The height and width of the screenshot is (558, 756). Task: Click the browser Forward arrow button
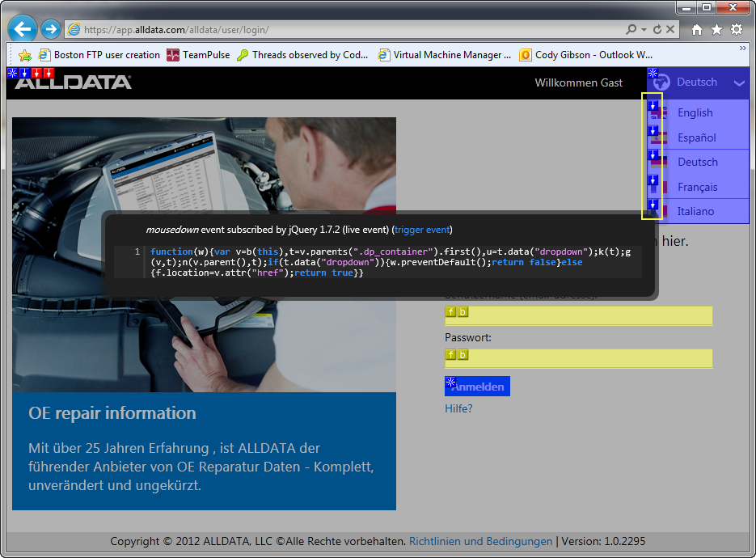(x=50, y=30)
